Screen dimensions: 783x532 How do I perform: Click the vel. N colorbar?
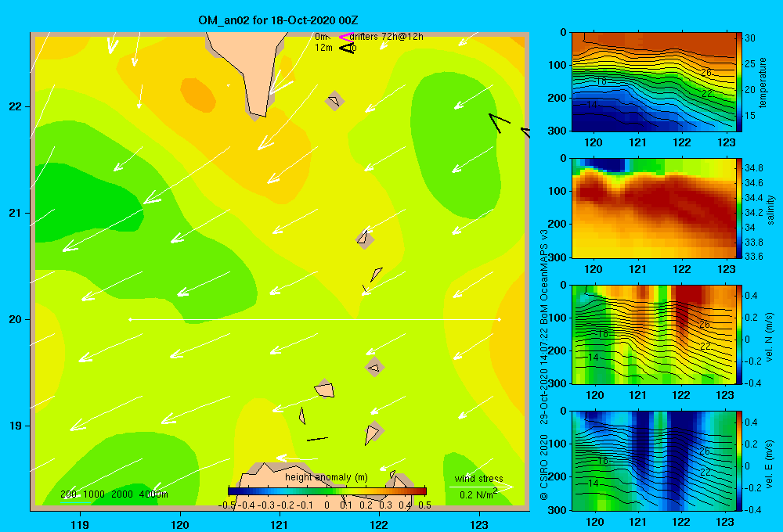(x=739, y=335)
